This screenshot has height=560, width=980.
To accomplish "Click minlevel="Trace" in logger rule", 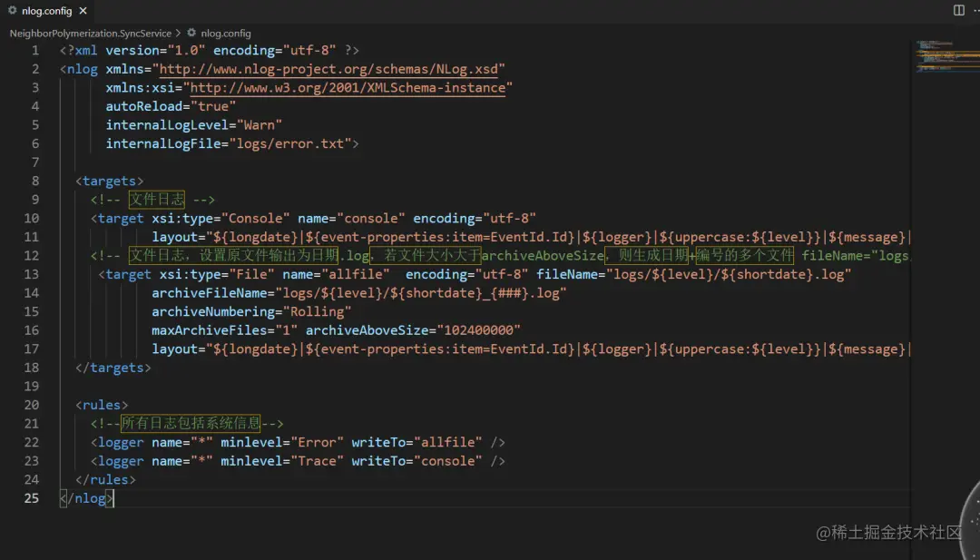I will click(x=282, y=461).
